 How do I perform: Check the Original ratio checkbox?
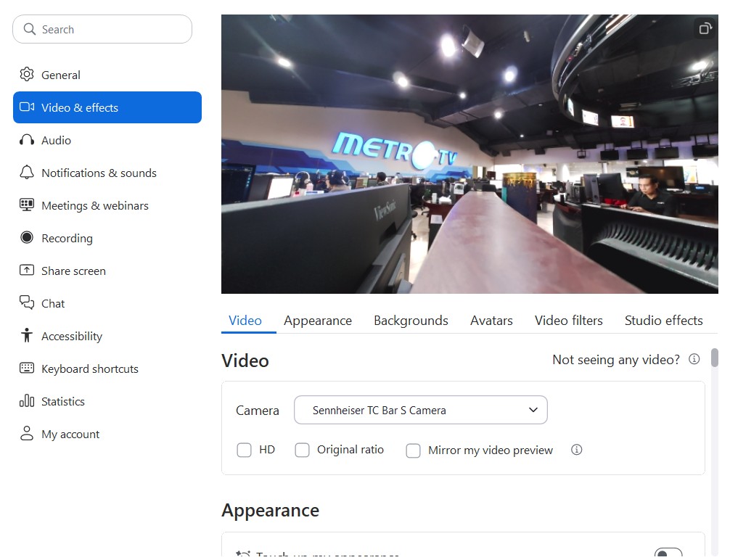(x=302, y=450)
